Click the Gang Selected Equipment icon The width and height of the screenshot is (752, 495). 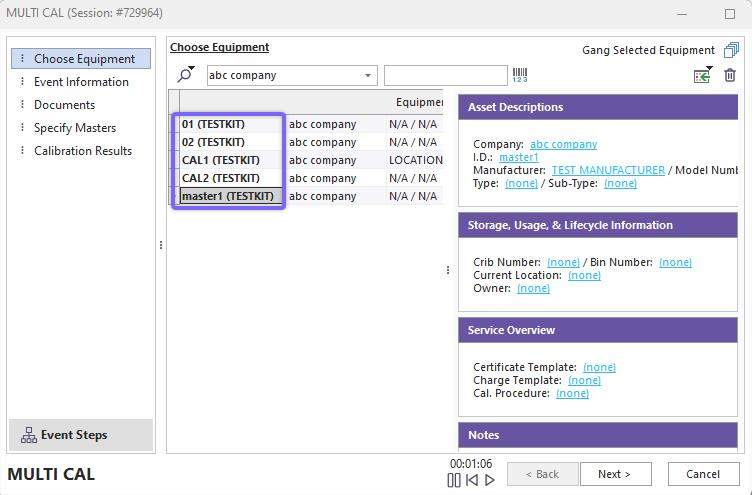(x=732, y=50)
